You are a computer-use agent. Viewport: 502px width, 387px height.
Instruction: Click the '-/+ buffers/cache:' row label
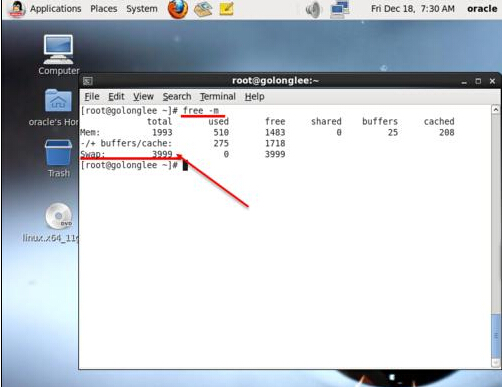pos(126,143)
